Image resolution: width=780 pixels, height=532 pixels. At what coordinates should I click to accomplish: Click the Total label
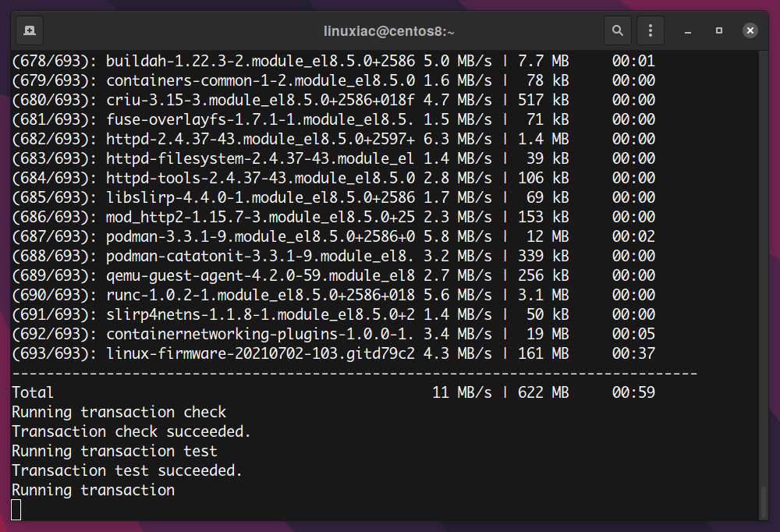33,392
